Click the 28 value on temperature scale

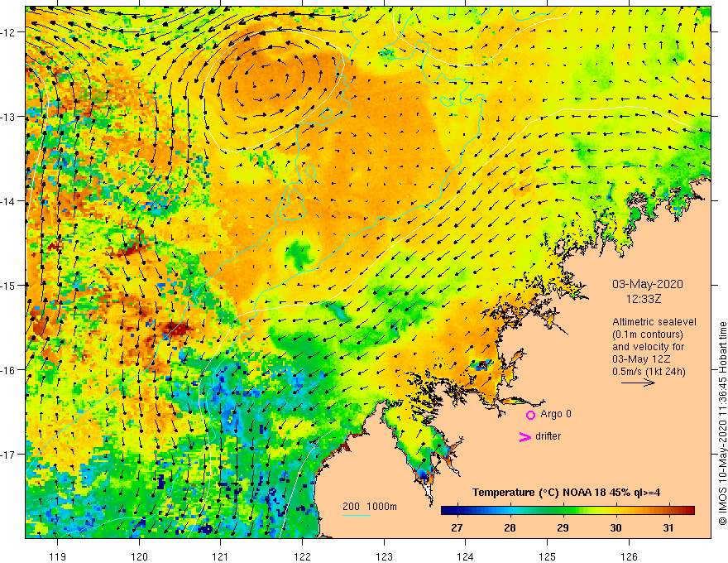(510, 528)
